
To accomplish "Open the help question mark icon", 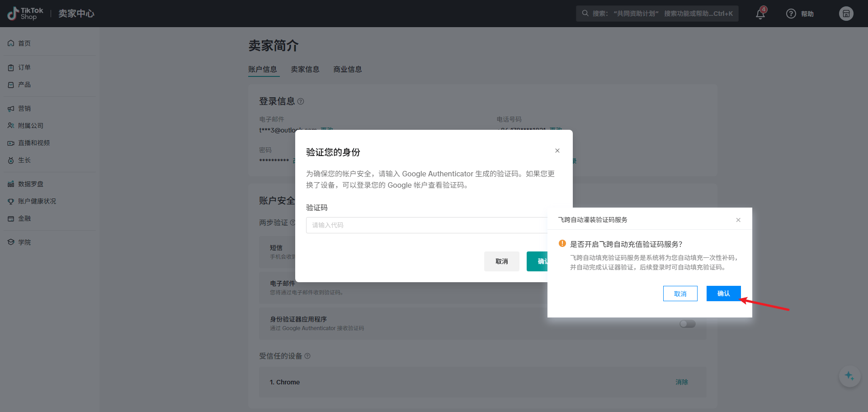I will [791, 14].
